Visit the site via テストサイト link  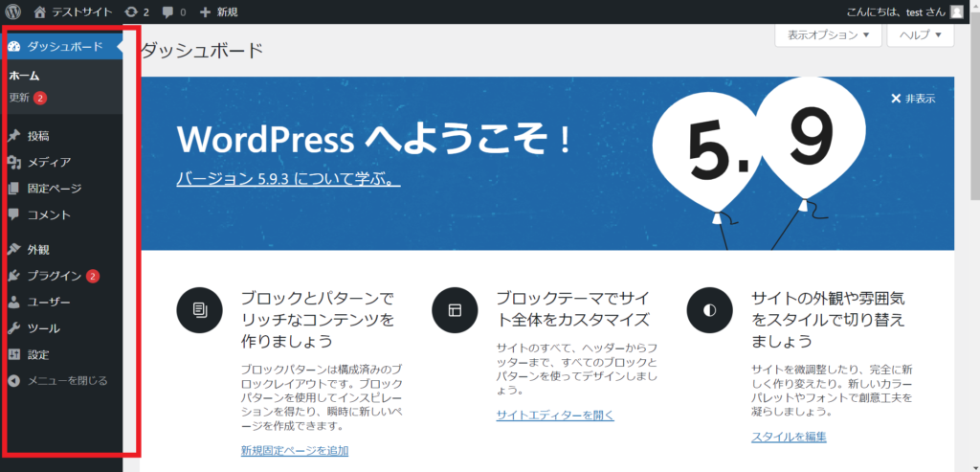click(x=82, y=11)
